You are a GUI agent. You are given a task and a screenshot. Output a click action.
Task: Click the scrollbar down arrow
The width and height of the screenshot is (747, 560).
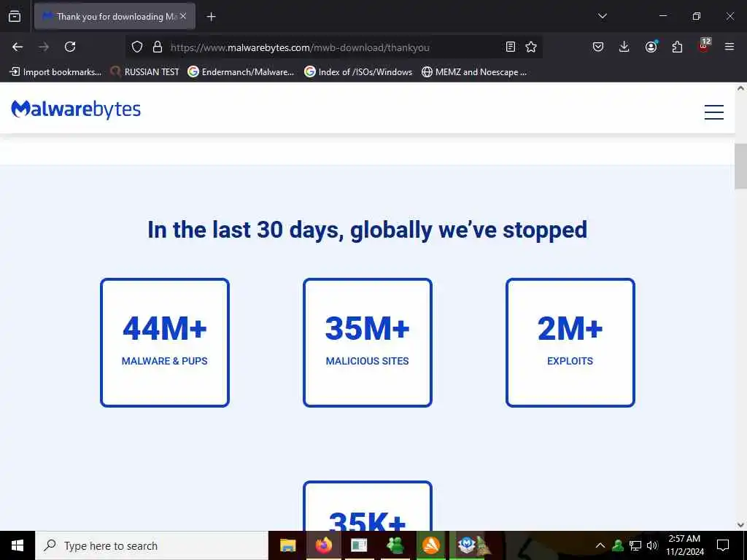point(741,525)
